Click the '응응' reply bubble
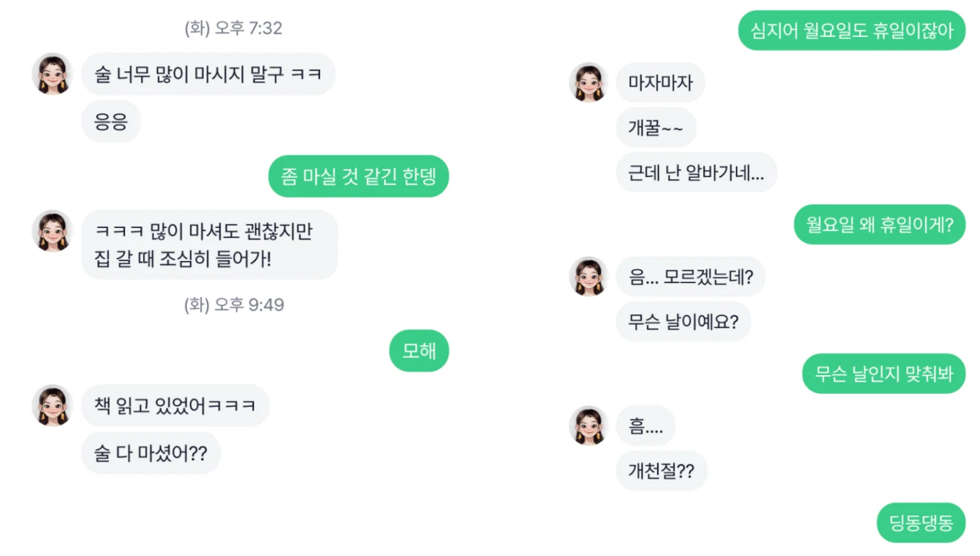 click(x=111, y=121)
